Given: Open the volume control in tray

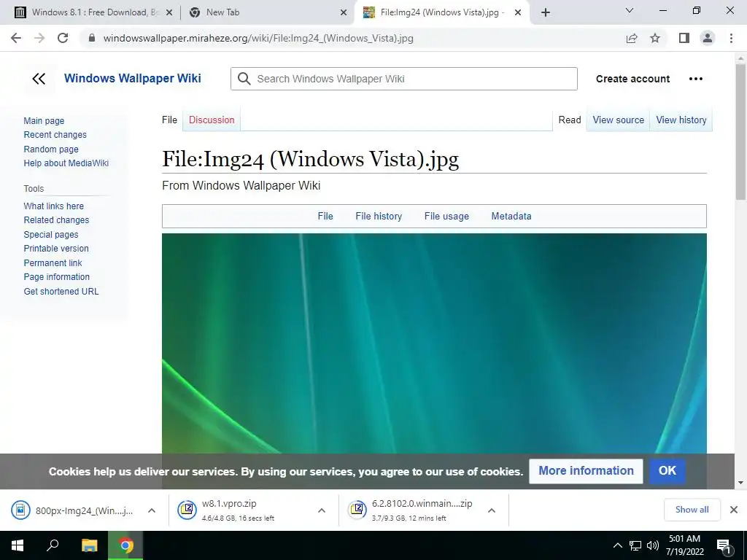Looking at the screenshot, I should point(653,545).
